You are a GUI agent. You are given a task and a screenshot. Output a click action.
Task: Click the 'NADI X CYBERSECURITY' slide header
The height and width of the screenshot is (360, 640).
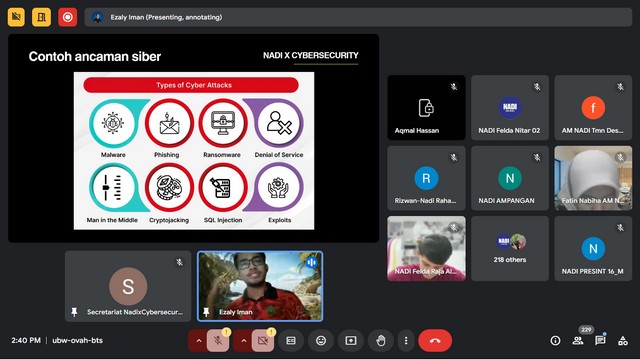pos(311,56)
